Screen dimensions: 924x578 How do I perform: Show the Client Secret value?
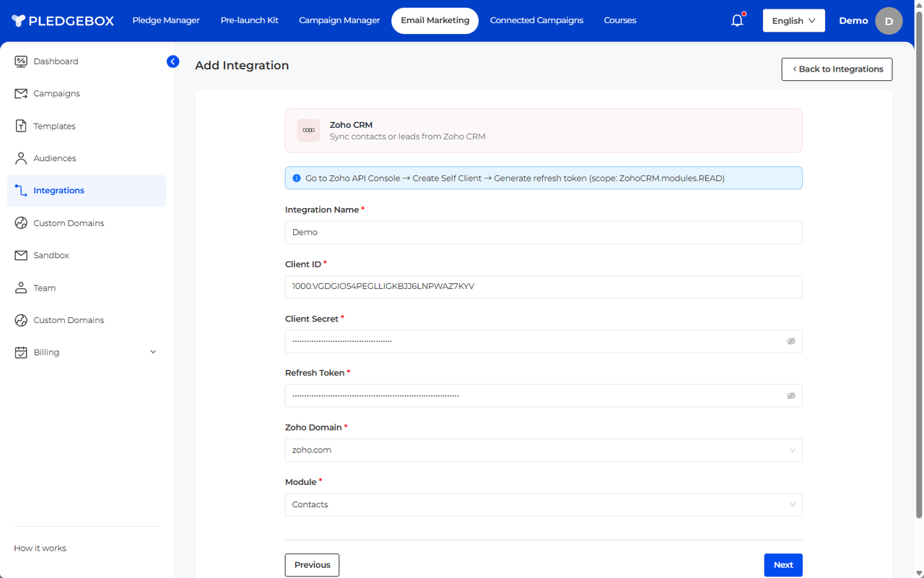point(791,341)
